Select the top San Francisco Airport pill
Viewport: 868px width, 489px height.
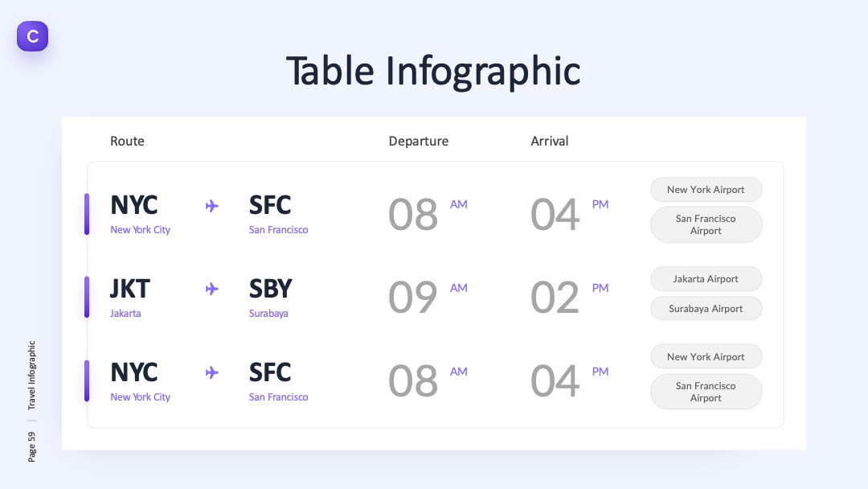point(706,224)
